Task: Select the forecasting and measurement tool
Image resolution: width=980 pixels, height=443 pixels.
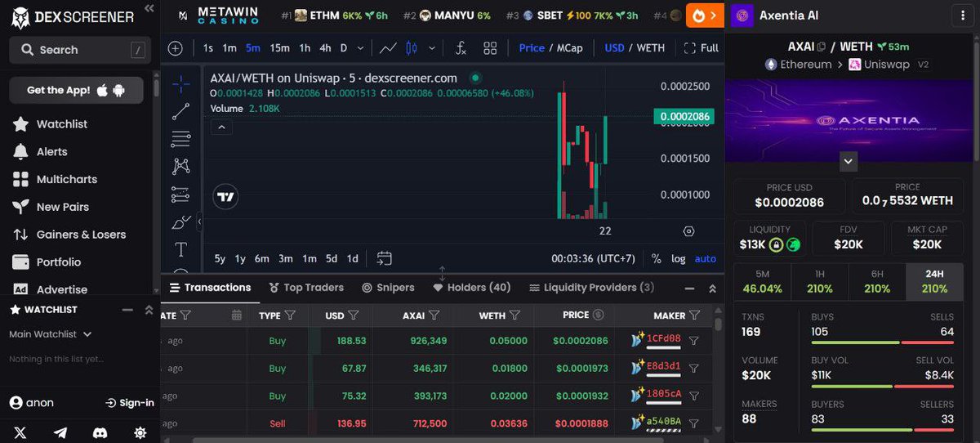Action: click(180, 195)
